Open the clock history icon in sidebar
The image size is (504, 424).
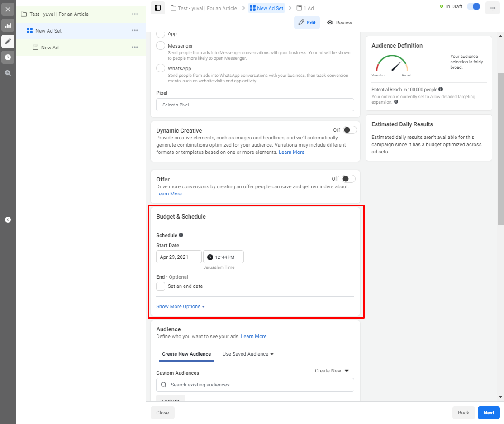click(x=8, y=57)
